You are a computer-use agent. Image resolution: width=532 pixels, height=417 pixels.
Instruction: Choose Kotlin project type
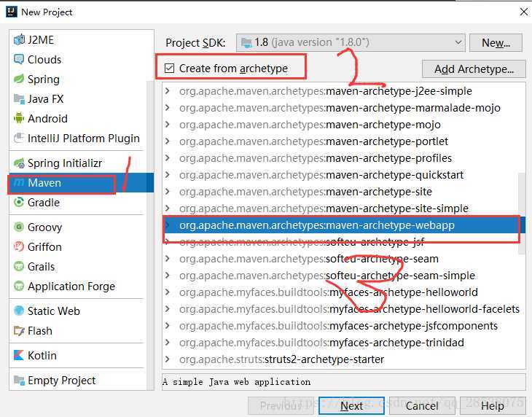[77, 355]
